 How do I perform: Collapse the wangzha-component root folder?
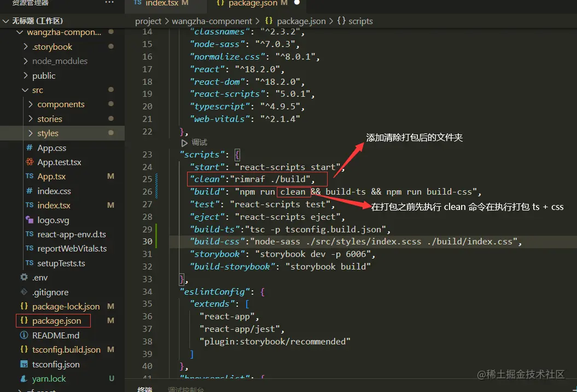coord(20,32)
